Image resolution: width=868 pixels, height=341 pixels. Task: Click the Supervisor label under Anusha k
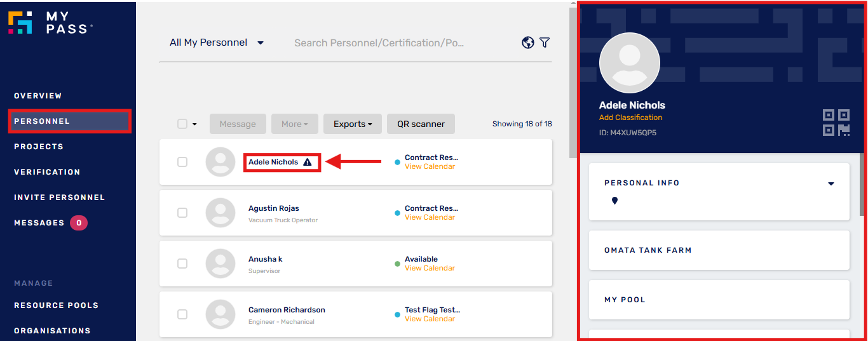pyautogui.click(x=264, y=271)
